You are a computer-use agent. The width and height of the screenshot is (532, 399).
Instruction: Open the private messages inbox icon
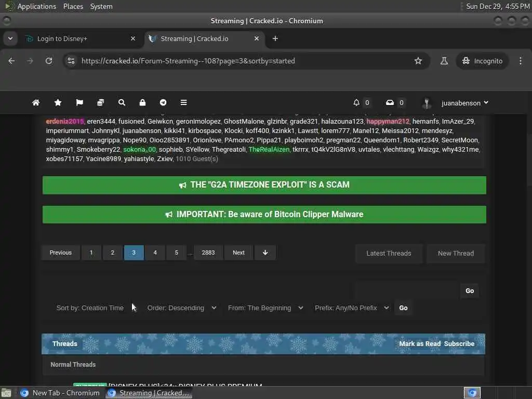coord(390,102)
